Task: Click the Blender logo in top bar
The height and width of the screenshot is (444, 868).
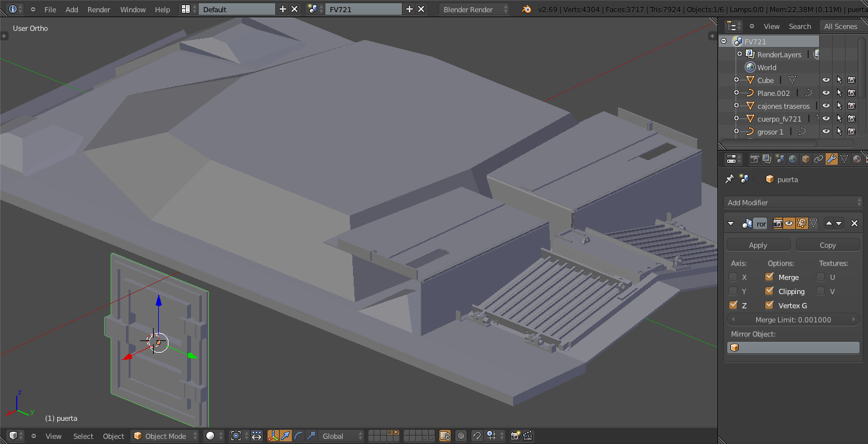Action: [x=527, y=9]
